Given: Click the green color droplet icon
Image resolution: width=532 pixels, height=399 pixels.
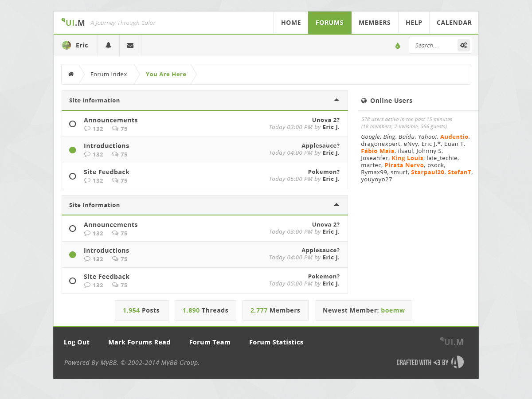Looking at the screenshot, I should (x=398, y=45).
